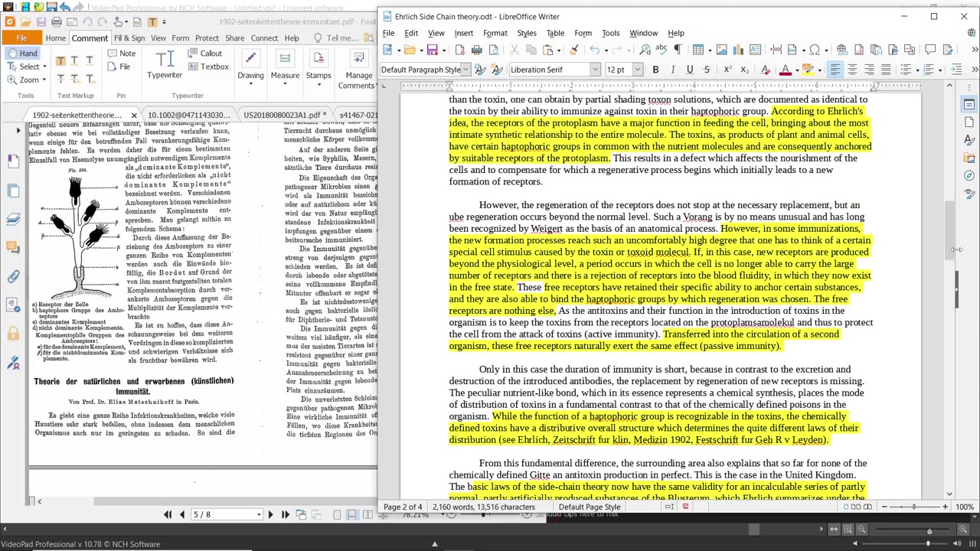This screenshot has height=551, width=980.
Task: Clear direct formatting in Writer
Action: click(765, 70)
